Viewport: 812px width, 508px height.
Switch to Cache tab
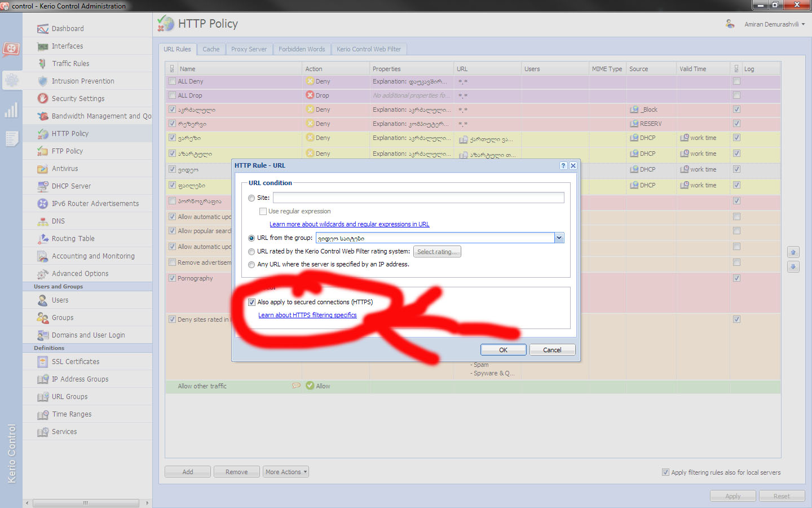(x=211, y=49)
